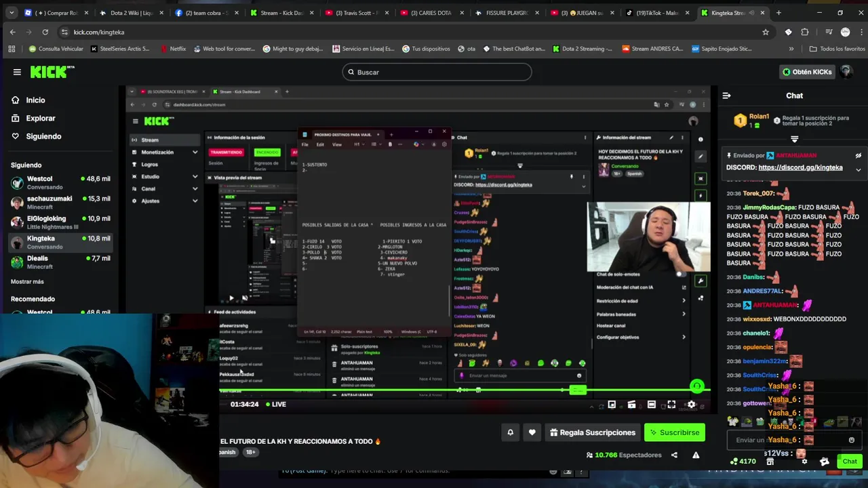Report the stream with the warning triangle icon

coord(696,455)
